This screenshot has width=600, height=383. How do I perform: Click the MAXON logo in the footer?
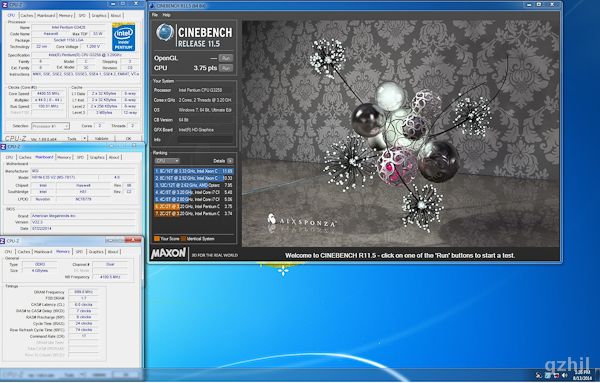168,254
